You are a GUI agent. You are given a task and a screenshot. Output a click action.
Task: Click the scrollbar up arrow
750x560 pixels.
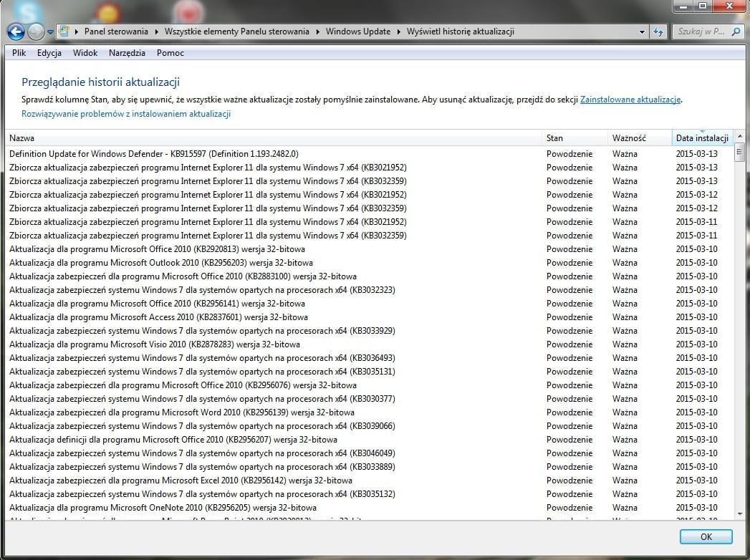(739, 137)
